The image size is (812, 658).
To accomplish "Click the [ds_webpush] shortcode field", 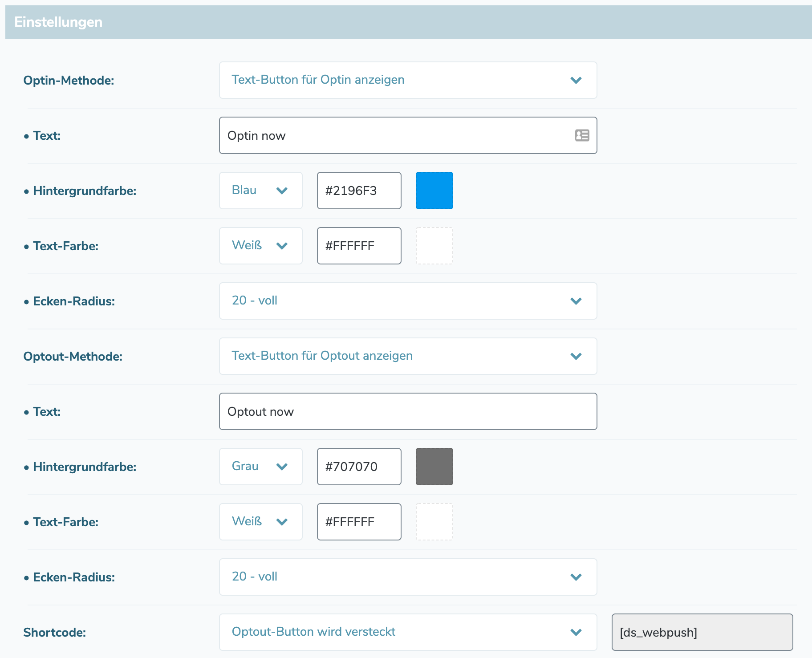I will (x=702, y=632).
